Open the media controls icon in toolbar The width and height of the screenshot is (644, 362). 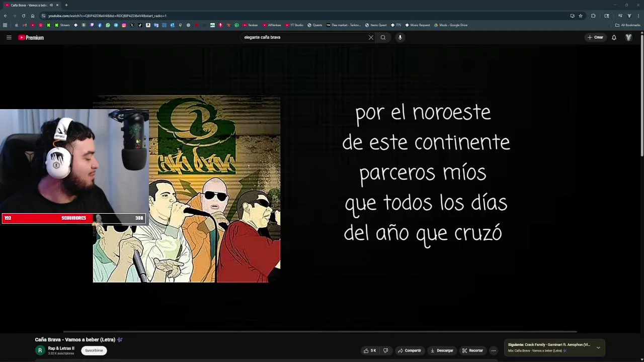point(620,16)
